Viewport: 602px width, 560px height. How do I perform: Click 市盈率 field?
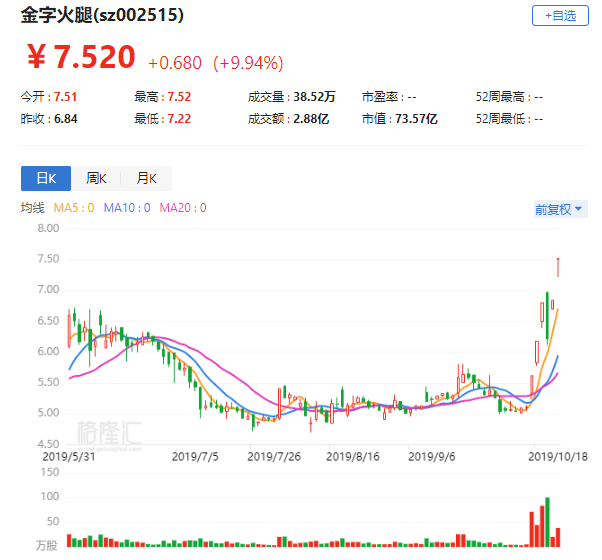(x=389, y=97)
